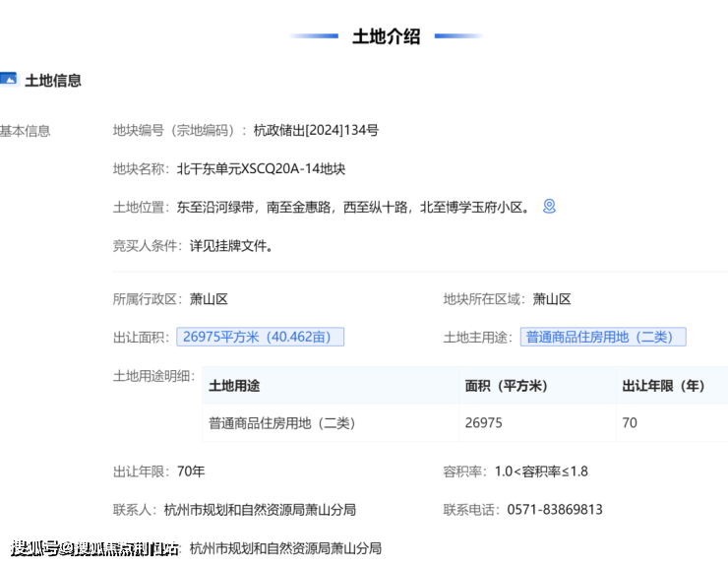
Task: Click the blue icon beside 土地信息
Action: pos(9,80)
